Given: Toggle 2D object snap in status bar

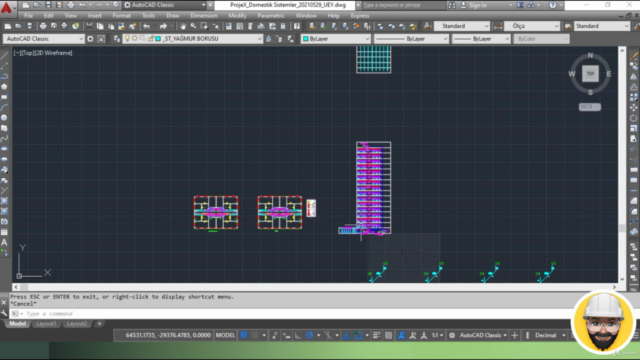Looking at the screenshot, I should pyautogui.click(x=358, y=336).
